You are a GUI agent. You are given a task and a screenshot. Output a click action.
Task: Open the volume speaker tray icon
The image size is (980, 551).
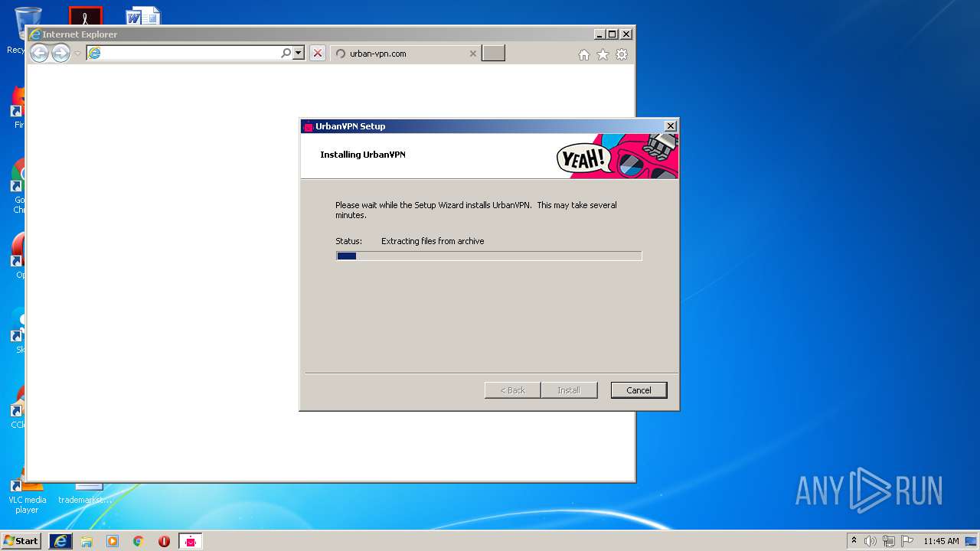pos(871,541)
